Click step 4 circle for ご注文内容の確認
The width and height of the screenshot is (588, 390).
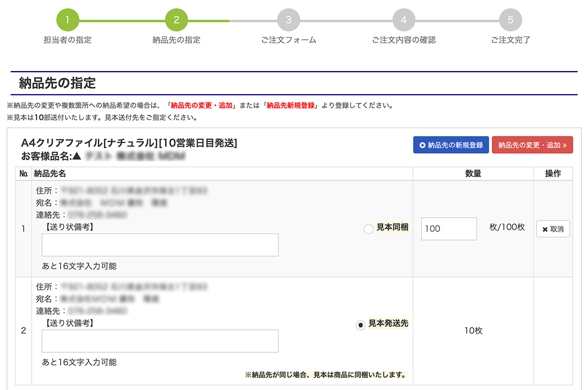pos(404,20)
